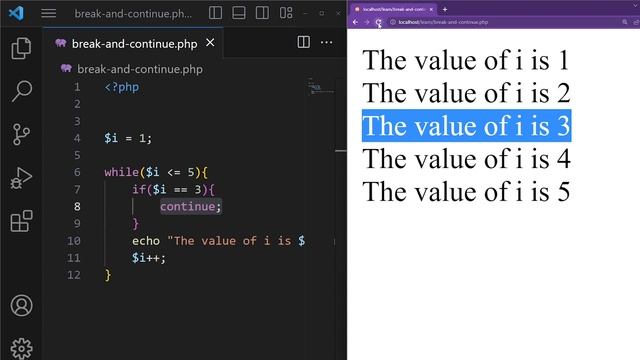Click the VS Code logo icon

[x=16, y=13]
